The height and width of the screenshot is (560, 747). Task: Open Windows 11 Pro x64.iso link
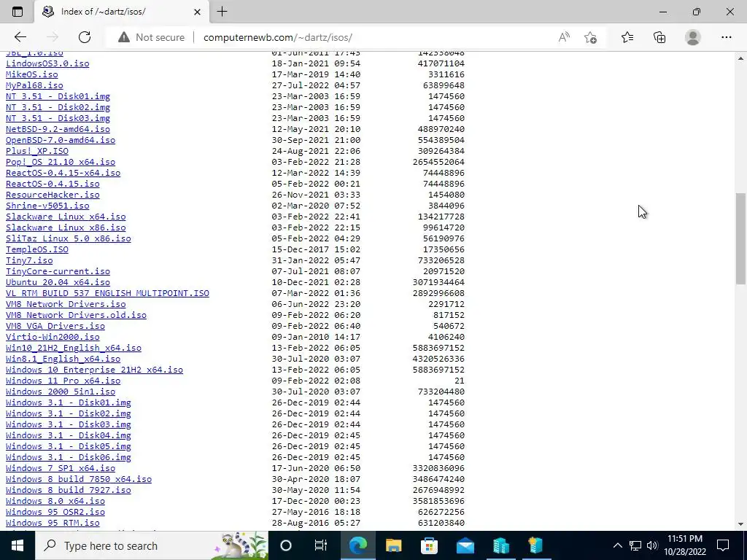click(x=63, y=381)
